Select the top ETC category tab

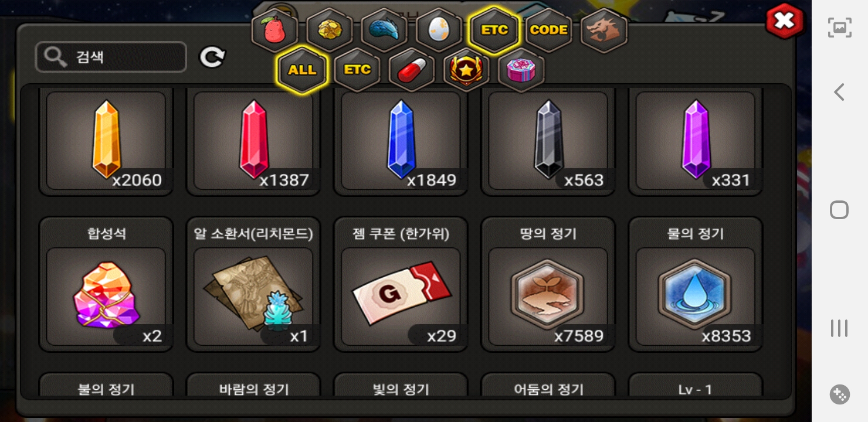click(494, 30)
